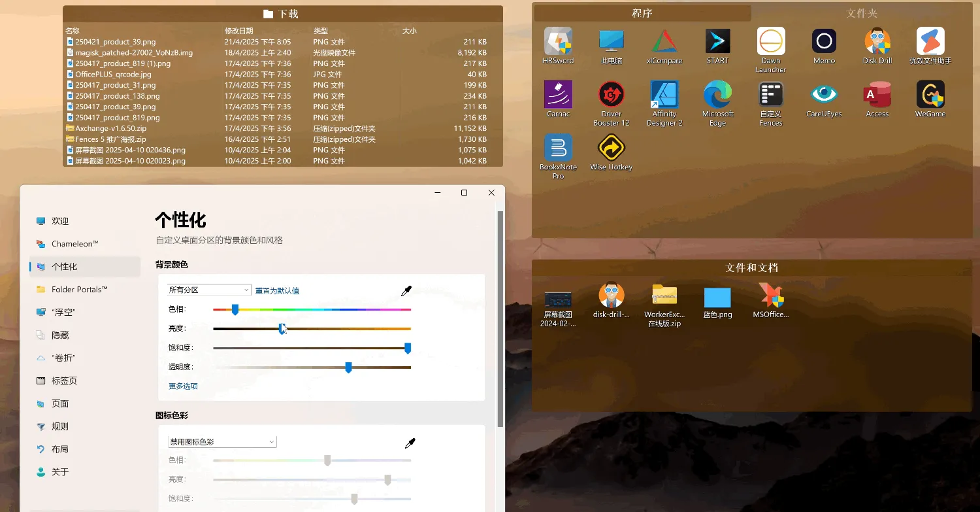Select the Axchange-v1.6.50.zip file row
Viewport: 980px width, 512px height.
point(110,128)
